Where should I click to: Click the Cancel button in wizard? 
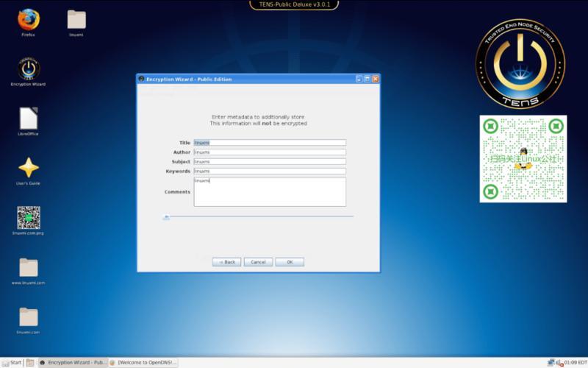click(x=258, y=262)
